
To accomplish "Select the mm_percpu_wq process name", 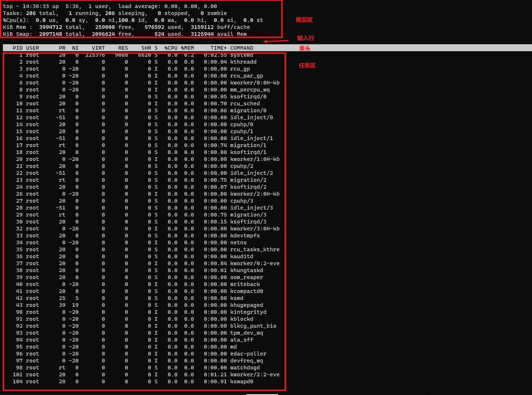I will coord(250,90).
